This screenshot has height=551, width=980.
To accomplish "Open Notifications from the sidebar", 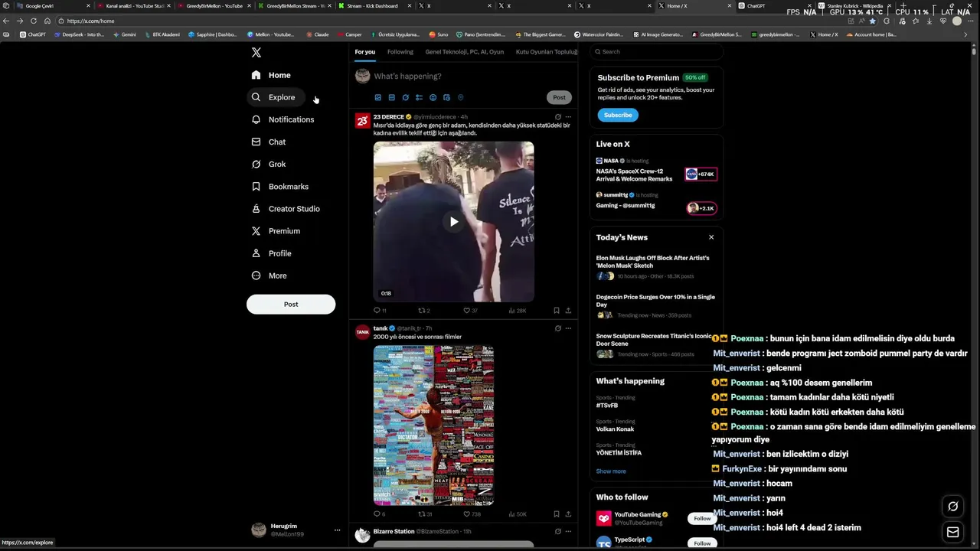I will [283, 119].
